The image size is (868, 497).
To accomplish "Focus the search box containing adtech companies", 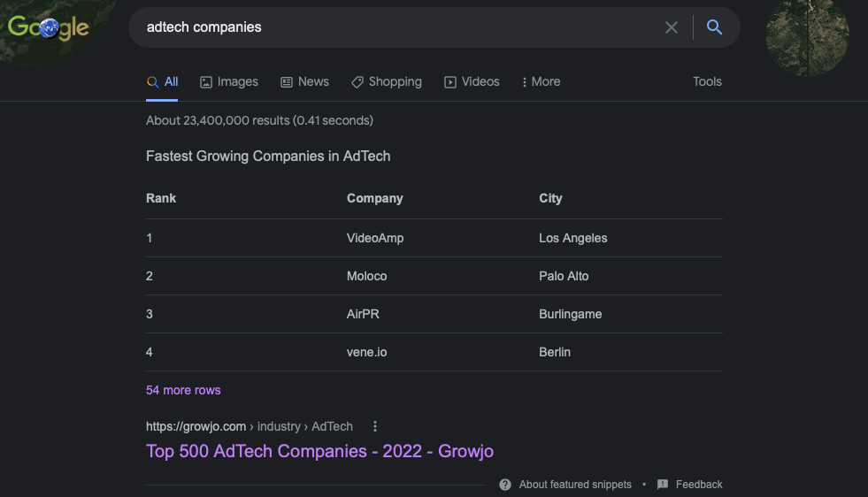I will click(x=398, y=27).
